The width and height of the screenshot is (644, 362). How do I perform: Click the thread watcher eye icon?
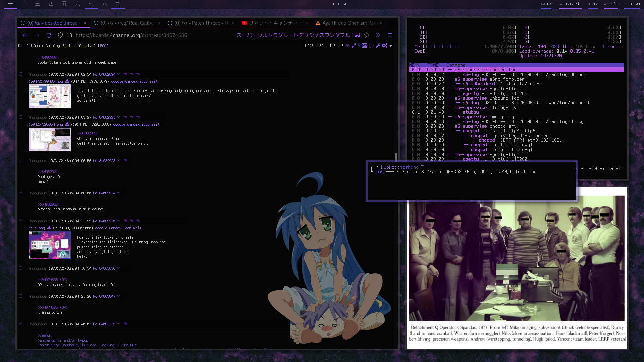pyautogui.click(x=347, y=46)
